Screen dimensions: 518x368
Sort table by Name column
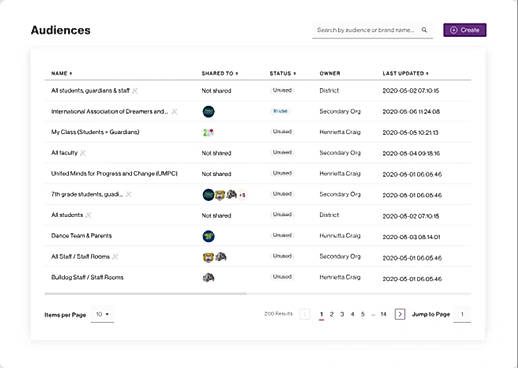coord(62,73)
